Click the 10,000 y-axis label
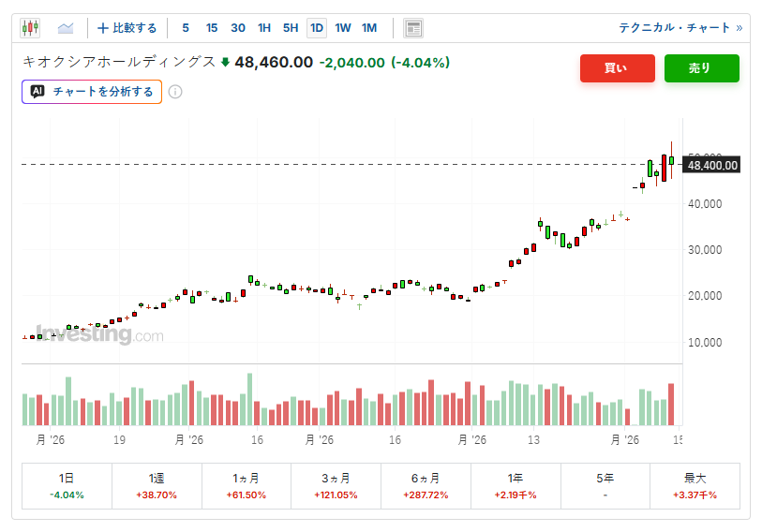This screenshot has width=762, height=532. click(705, 342)
